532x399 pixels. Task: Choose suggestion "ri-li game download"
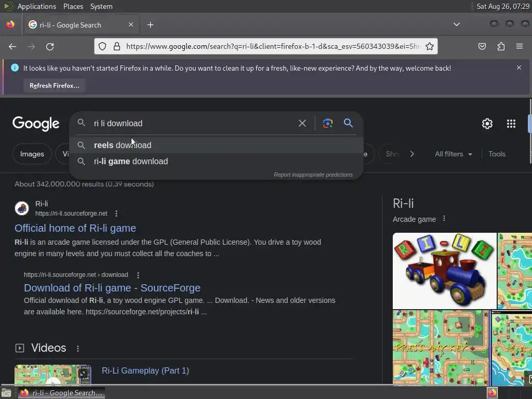pos(217,162)
